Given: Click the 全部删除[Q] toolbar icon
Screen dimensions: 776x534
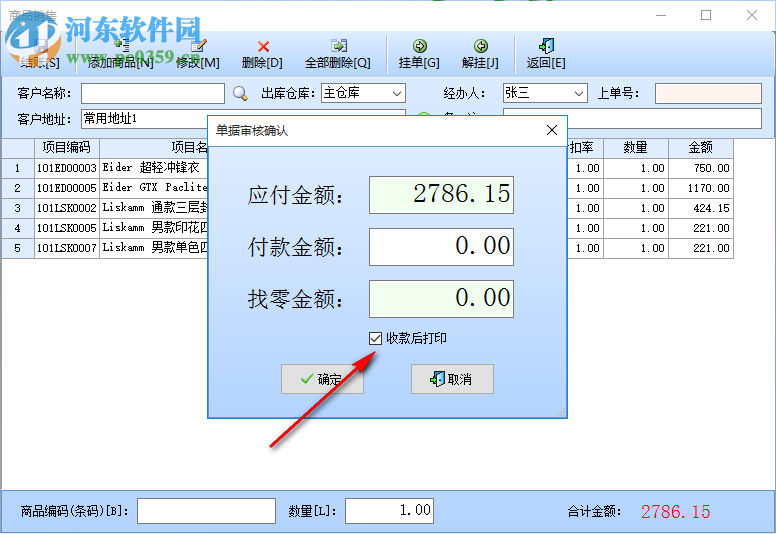Looking at the screenshot, I should pyautogui.click(x=339, y=46).
